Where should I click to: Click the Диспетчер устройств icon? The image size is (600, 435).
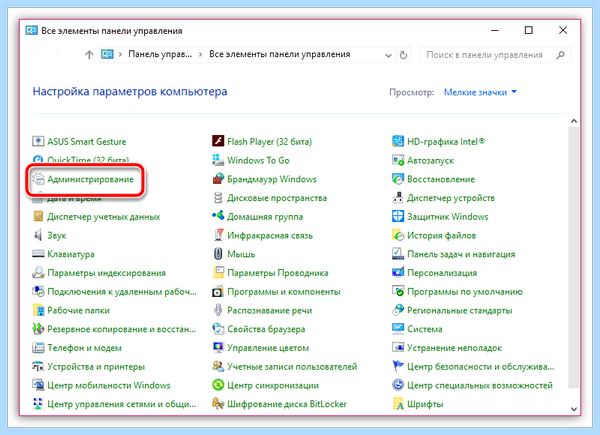398,198
